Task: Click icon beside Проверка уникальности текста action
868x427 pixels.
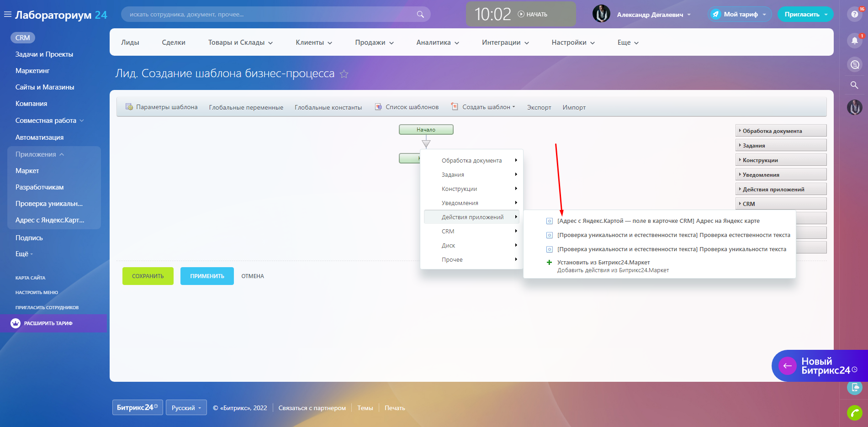Action: tap(550, 249)
